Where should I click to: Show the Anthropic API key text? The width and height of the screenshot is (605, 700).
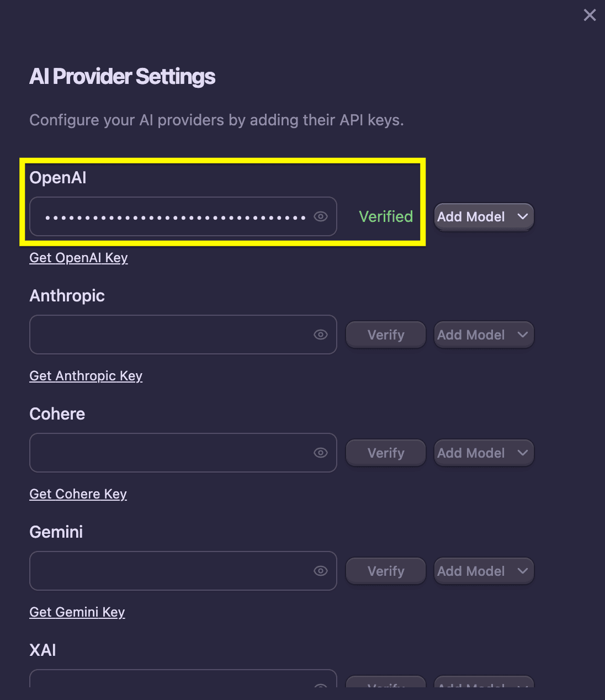[321, 335]
